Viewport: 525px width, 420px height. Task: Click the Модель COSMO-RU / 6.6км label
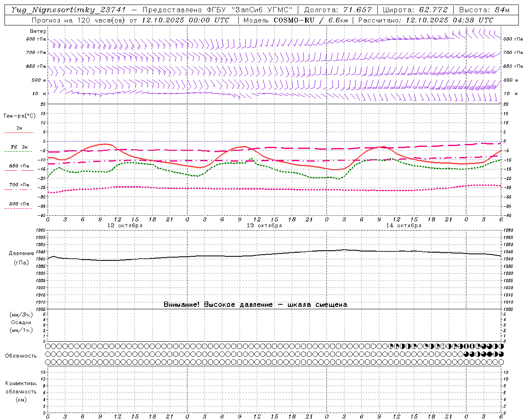pyautogui.click(x=296, y=20)
